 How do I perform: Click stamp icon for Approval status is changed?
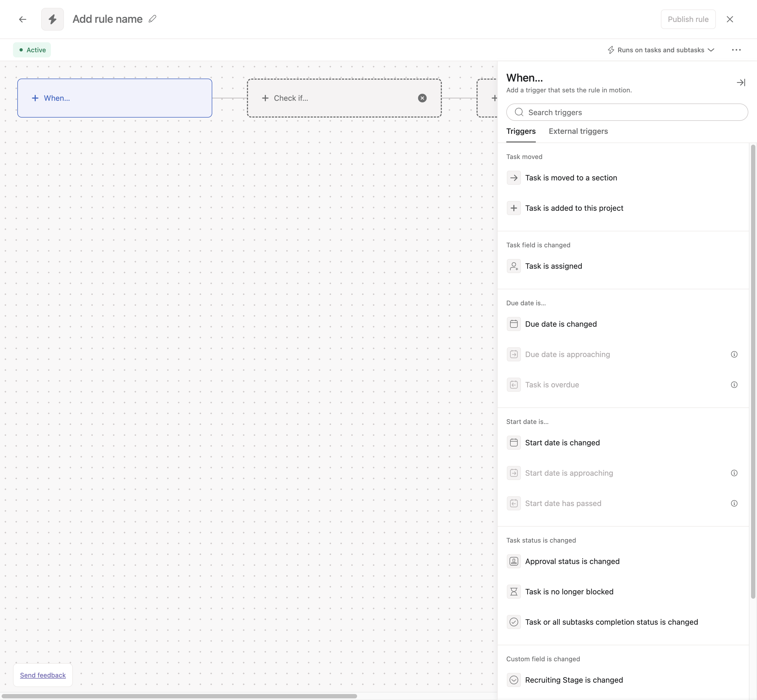514,561
